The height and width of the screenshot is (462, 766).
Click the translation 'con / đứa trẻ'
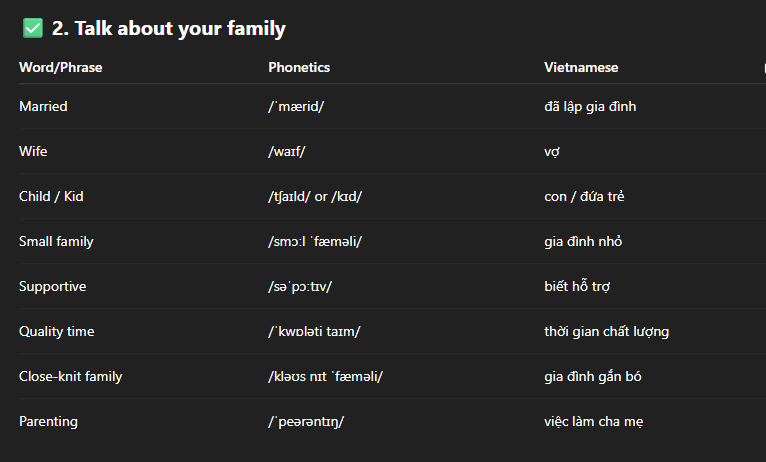pyautogui.click(x=584, y=196)
